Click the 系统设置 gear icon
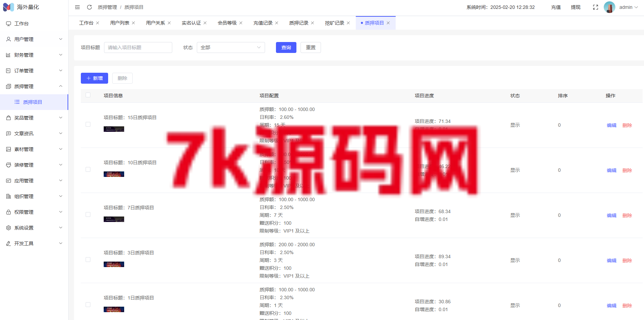 tap(9, 228)
